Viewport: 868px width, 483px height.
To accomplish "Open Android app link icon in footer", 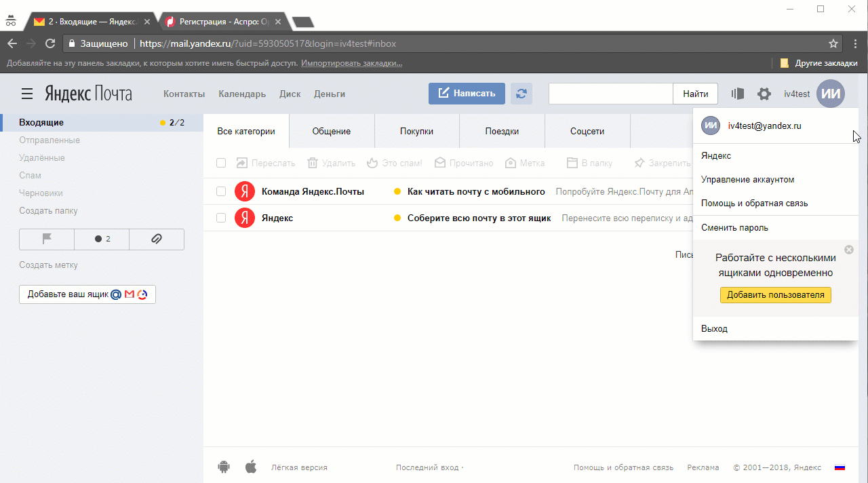I will (x=224, y=467).
